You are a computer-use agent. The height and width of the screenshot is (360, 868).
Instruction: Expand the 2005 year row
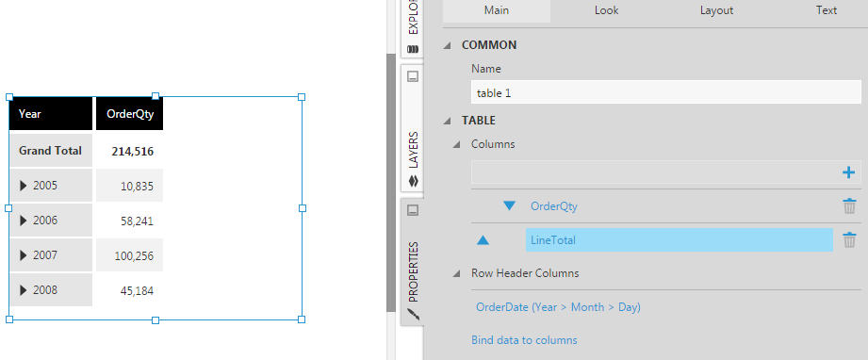pyautogui.click(x=24, y=186)
